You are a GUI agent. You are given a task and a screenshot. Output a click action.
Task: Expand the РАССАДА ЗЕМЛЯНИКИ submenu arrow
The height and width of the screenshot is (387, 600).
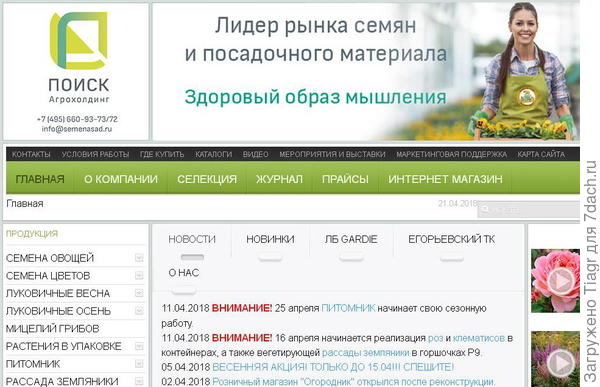[x=139, y=381]
